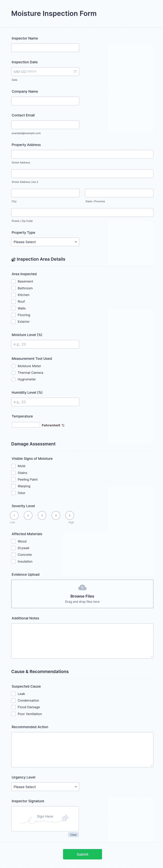Viewport: 163px width, 868px height.
Task: Click the pen icon in signature box
Action: click(66, 817)
